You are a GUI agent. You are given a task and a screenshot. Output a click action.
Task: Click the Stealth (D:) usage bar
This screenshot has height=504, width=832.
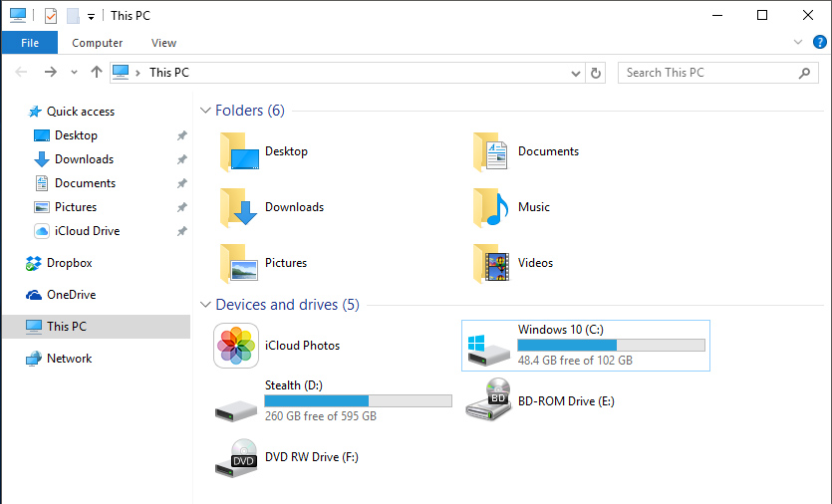(358, 401)
